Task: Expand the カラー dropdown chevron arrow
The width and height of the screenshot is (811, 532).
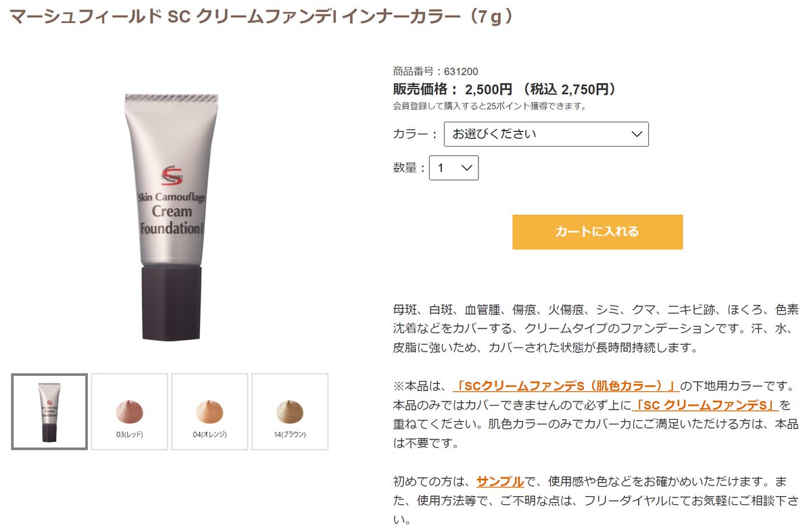Action: [636, 134]
